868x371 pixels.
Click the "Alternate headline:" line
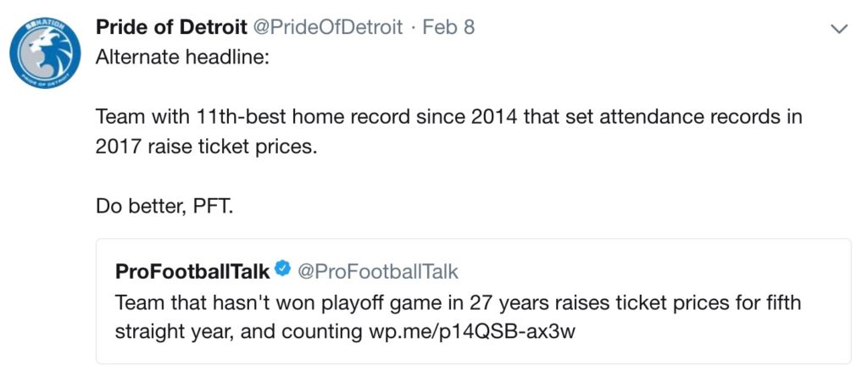click(x=182, y=58)
